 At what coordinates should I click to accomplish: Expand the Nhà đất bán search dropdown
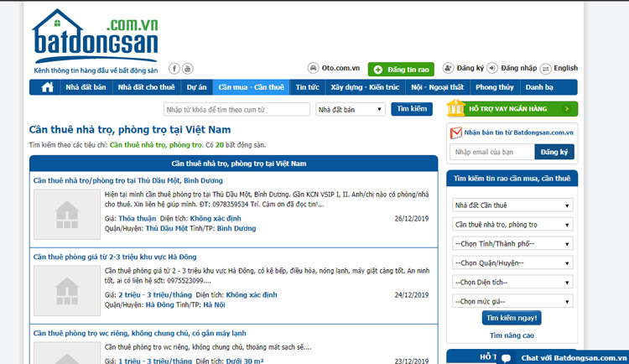coord(351,109)
